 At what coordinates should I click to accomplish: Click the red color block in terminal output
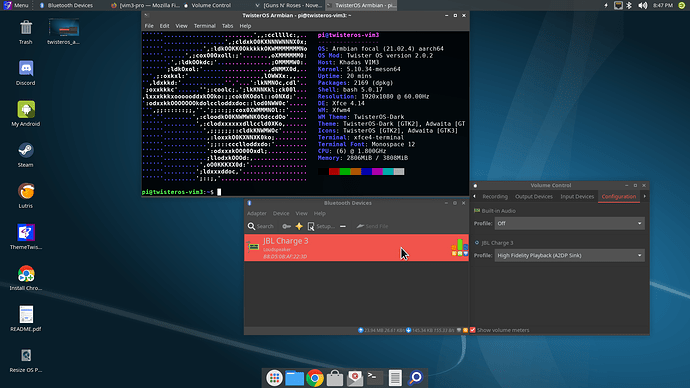click(334, 172)
